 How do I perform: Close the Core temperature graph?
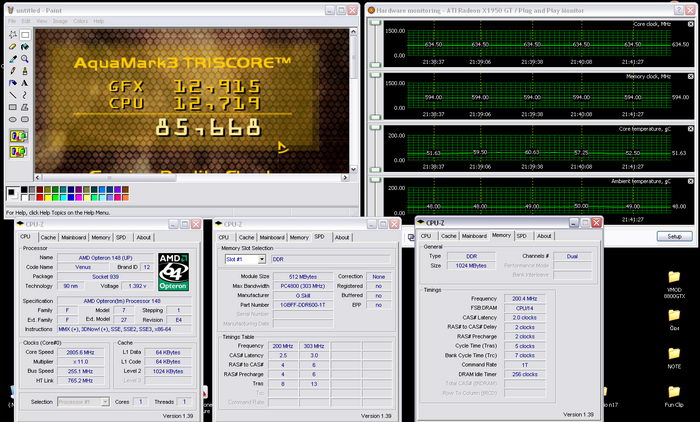point(691,129)
